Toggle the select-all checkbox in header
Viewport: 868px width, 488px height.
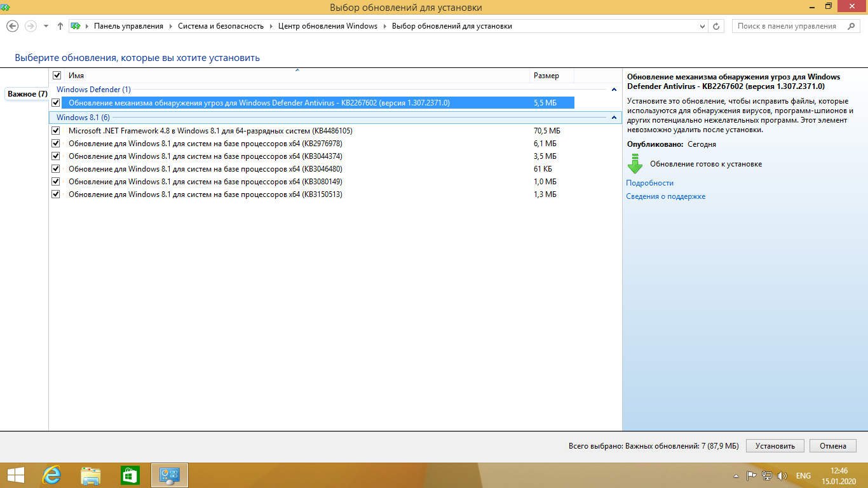(x=57, y=76)
